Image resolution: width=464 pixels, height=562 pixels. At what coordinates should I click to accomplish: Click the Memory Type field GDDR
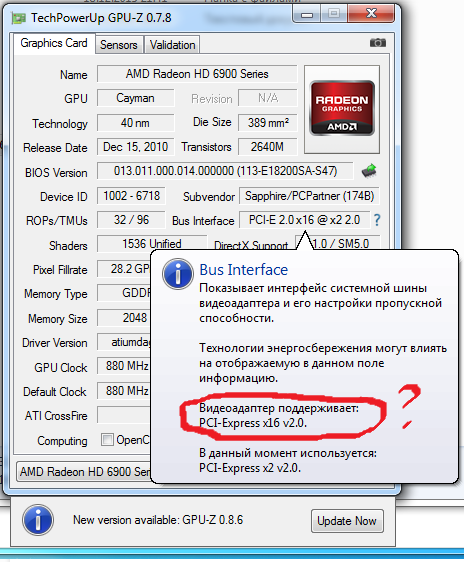(124, 293)
